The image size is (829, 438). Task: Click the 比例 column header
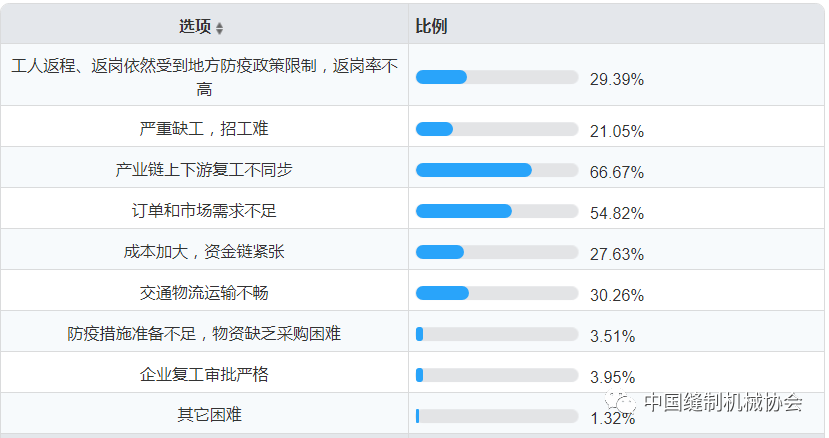click(x=431, y=27)
